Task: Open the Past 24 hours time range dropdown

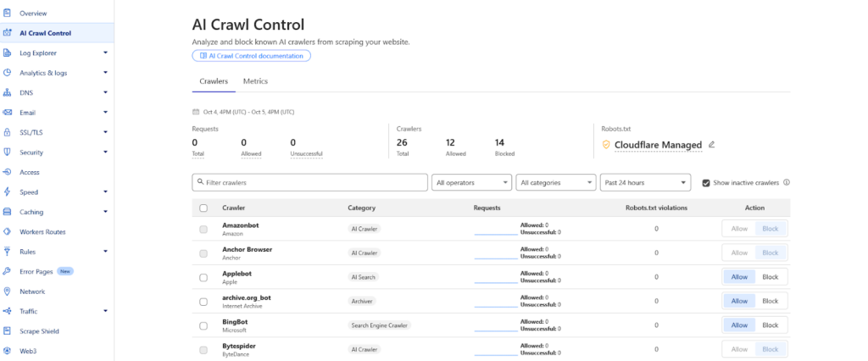Action: (645, 182)
